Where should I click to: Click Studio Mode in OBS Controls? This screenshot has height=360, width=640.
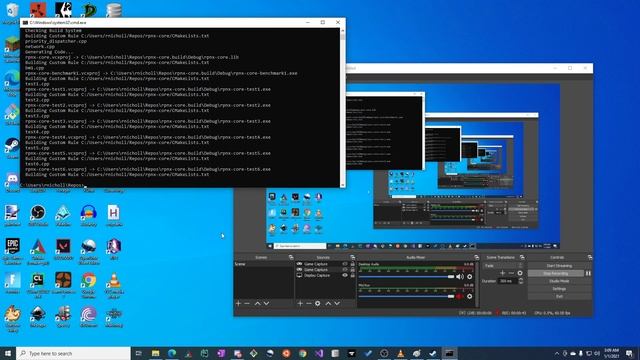point(559,281)
